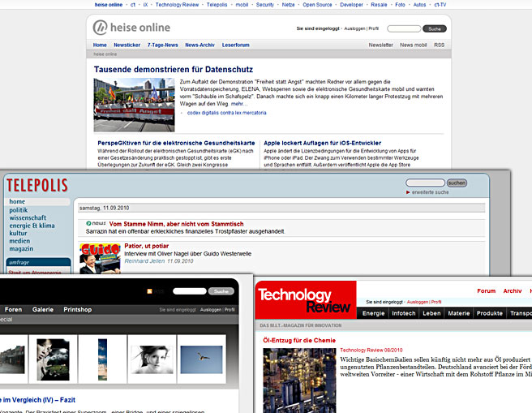Image resolution: width=532 pixels, height=413 pixels.
Task: Open Telepolis in top network bar
Action: (217, 5)
